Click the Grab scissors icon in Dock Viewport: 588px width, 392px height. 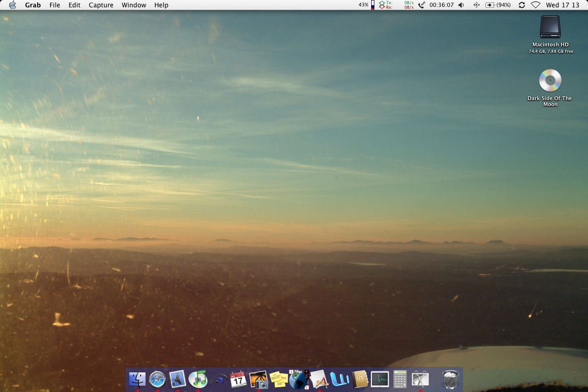coord(420,379)
